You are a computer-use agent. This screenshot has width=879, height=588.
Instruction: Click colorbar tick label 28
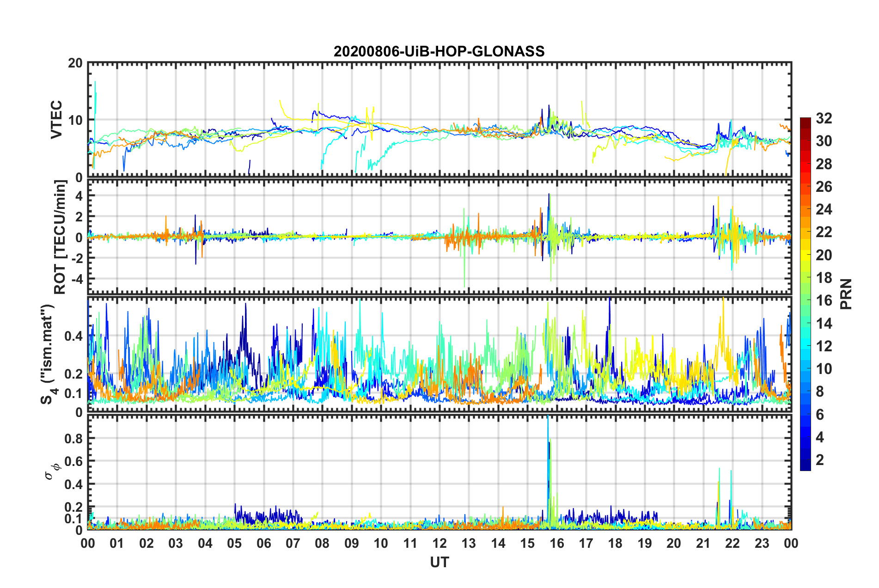click(824, 164)
